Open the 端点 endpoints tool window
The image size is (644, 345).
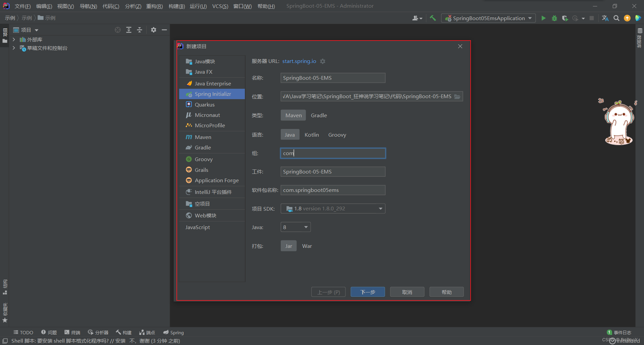(147, 332)
